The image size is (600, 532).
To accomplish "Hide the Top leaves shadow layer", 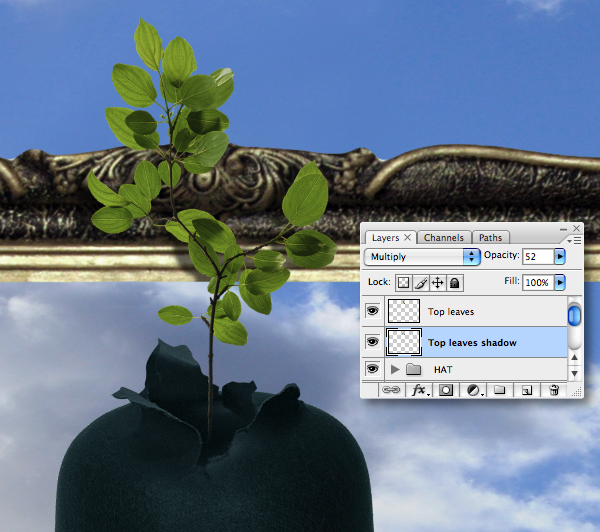I will pos(372,341).
